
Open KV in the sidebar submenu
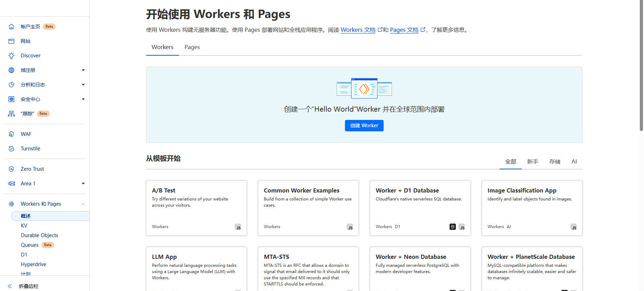[x=24, y=225]
